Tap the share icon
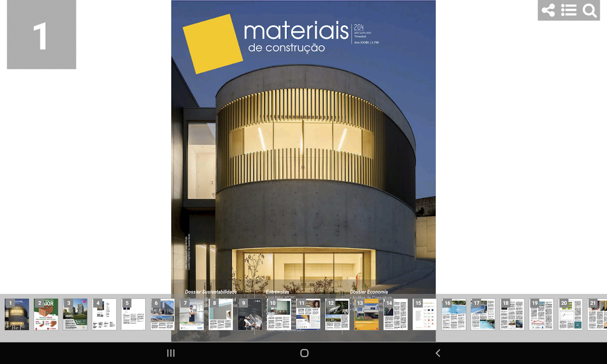Screen dimensions: 607x364 click(548, 10)
